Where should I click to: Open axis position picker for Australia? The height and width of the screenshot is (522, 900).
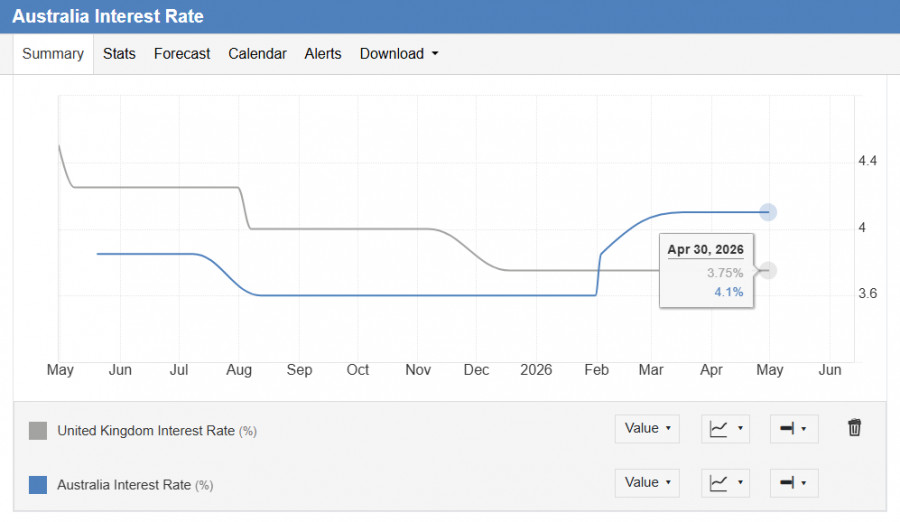(794, 483)
